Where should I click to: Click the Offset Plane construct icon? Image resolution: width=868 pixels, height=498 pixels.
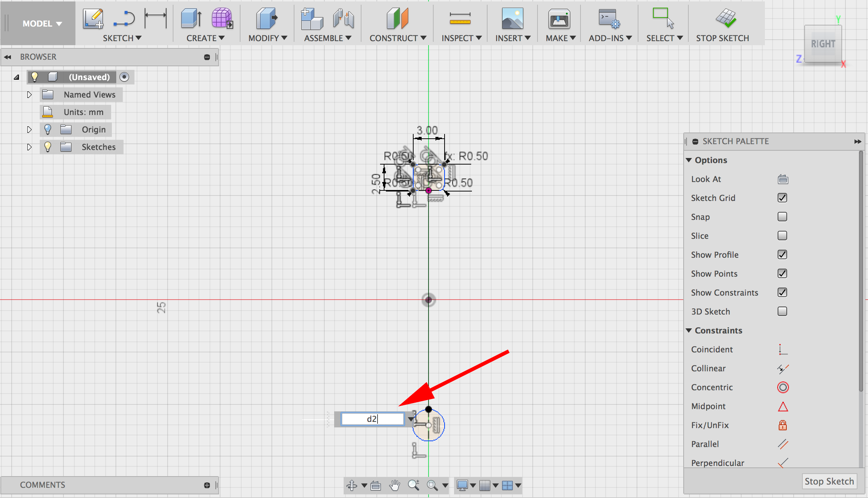[398, 19]
